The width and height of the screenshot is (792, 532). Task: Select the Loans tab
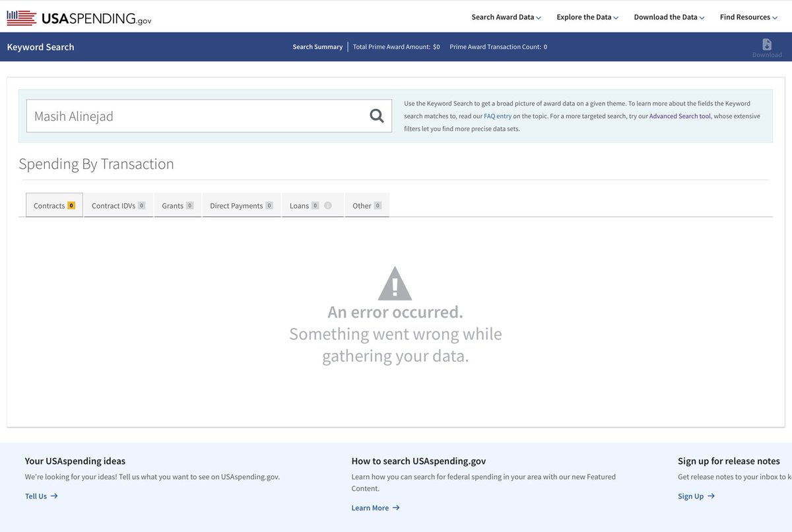(x=312, y=205)
